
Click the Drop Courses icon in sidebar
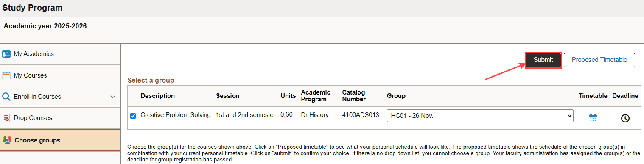(6, 118)
